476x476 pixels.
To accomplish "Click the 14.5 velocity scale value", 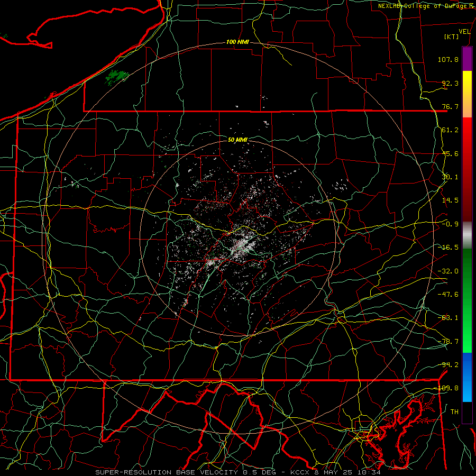I will point(450,200).
